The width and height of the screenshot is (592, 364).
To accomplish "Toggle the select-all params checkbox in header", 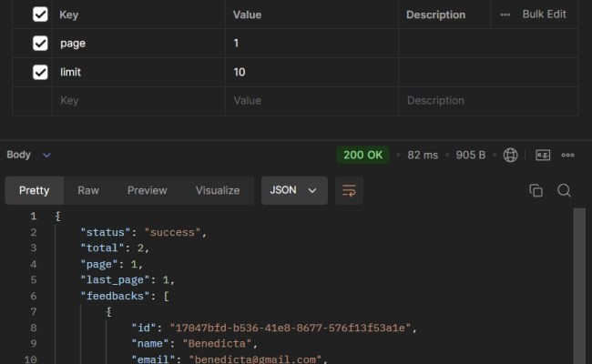I will [40, 15].
